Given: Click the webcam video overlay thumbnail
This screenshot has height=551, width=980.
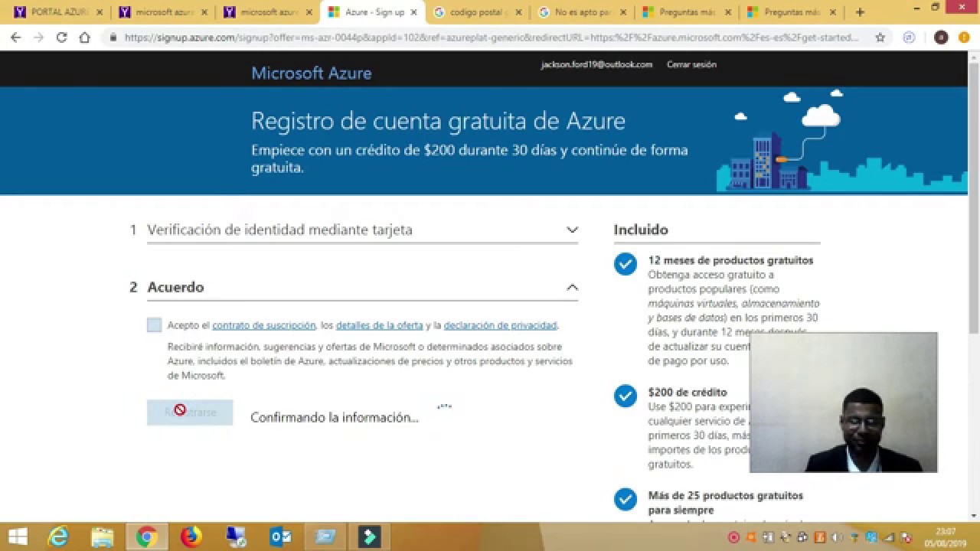Looking at the screenshot, I should [843, 403].
